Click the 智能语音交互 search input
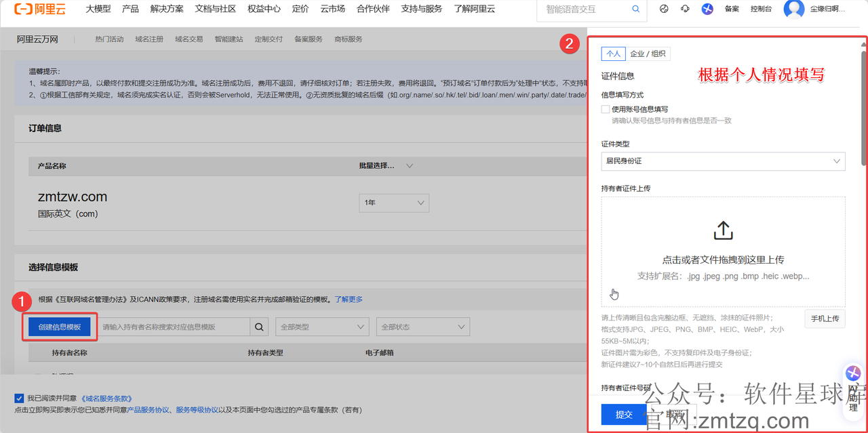The height and width of the screenshot is (433, 868). point(583,9)
